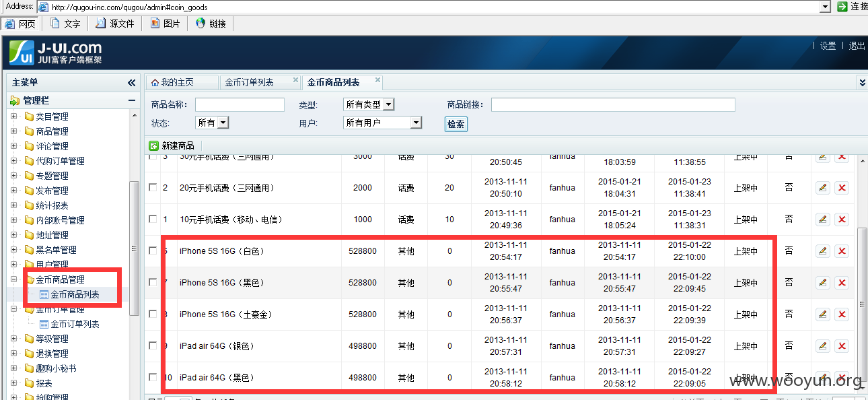The image size is (868, 400).
Task: Edit the iPhone 5S 16G（土豪金）row
Action: 822,314
